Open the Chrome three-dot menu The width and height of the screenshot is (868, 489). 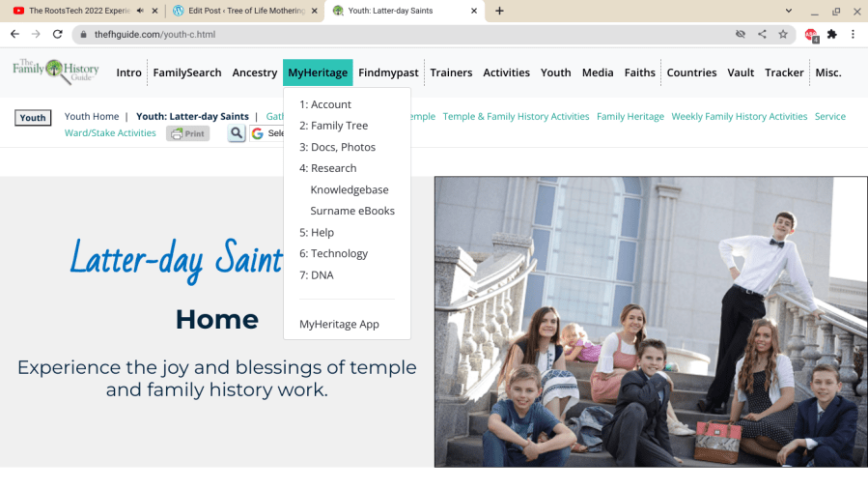[853, 35]
